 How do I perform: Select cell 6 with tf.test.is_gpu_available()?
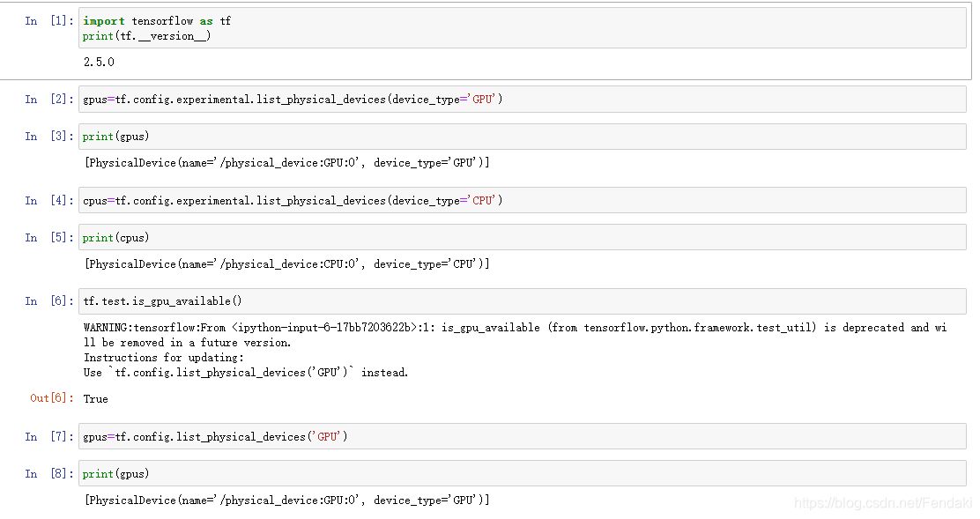coord(523,301)
